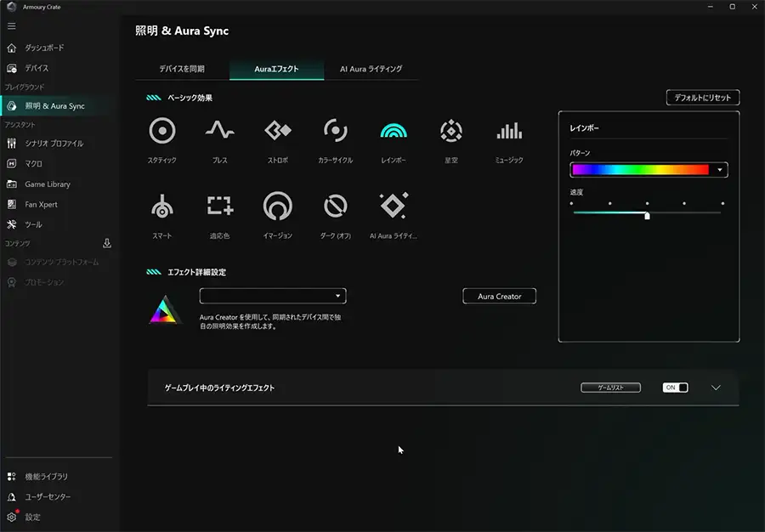Open シナリオ プロファイル in sidebar
Screen dimensions: 765x532
pyautogui.click(x=54, y=144)
